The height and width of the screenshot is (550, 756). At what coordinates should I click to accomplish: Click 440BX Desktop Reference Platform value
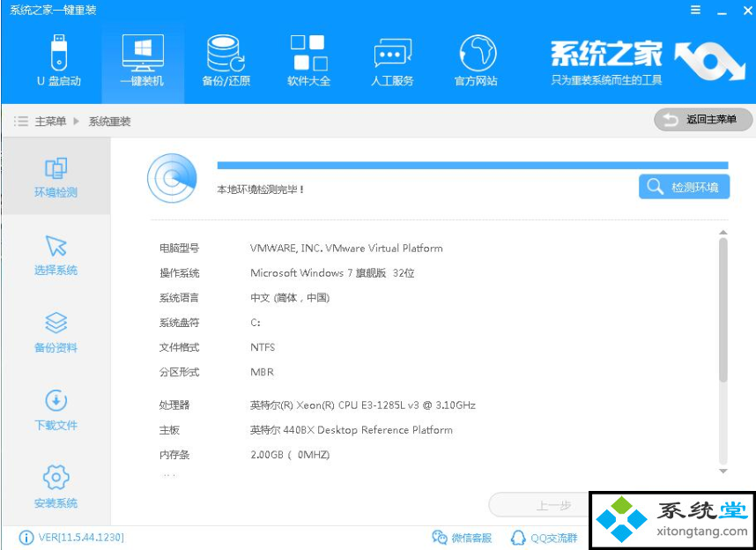click(351, 430)
